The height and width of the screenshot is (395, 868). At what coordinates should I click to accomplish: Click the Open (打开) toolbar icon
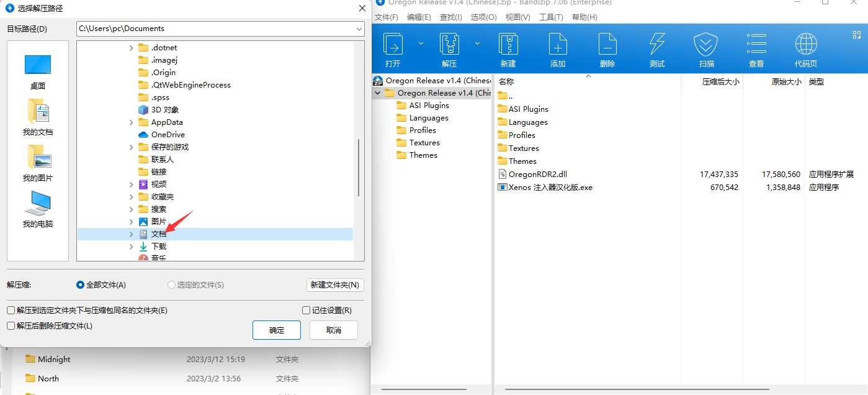click(x=393, y=45)
